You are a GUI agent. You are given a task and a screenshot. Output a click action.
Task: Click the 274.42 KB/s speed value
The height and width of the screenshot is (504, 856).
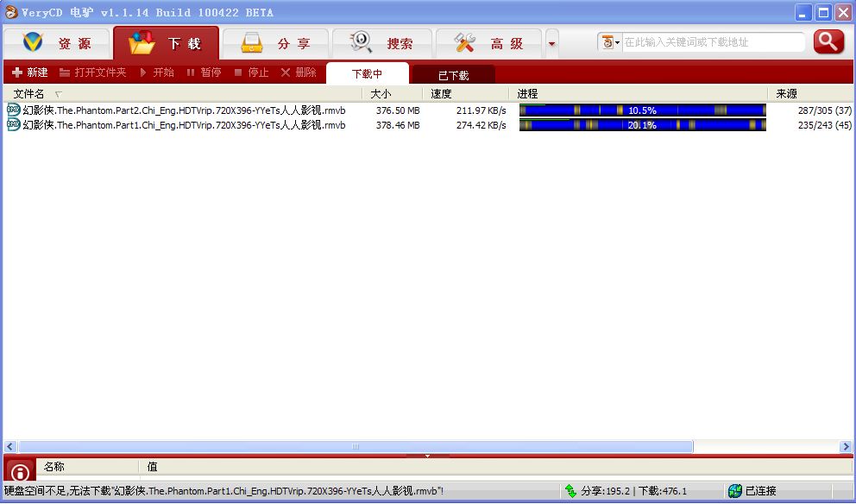[481, 125]
